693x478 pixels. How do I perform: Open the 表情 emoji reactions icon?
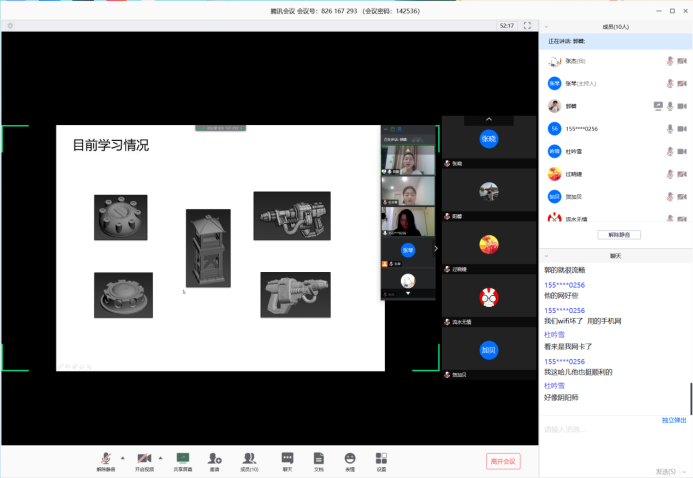350,458
